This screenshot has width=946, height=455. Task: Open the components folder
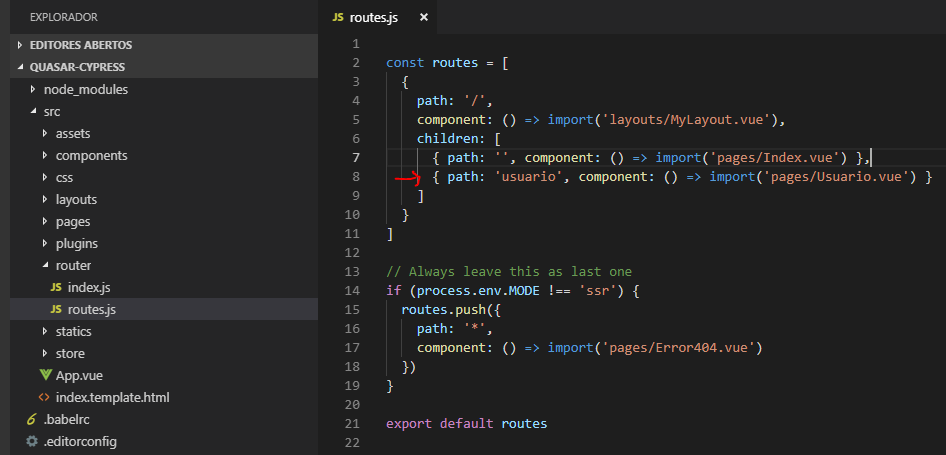coord(91,156)
